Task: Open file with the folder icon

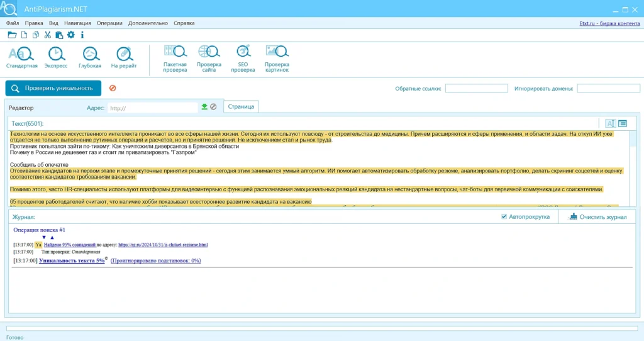Action: coord(12,35)
